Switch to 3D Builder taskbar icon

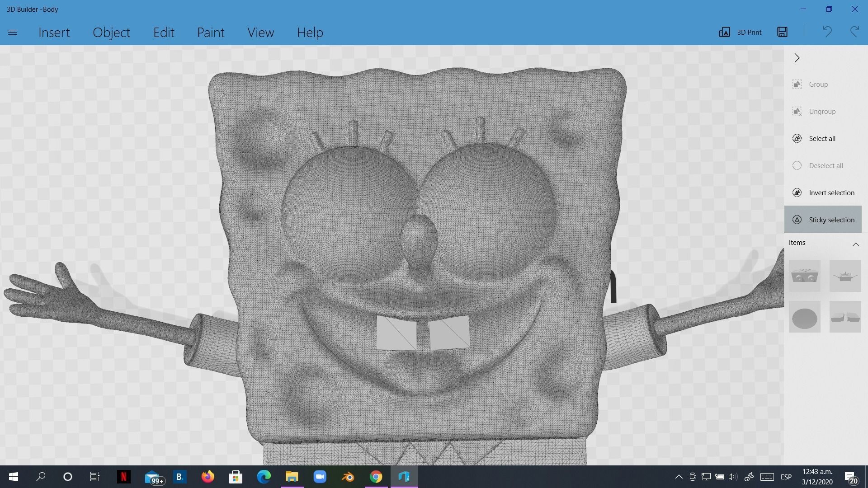[404, 477]
